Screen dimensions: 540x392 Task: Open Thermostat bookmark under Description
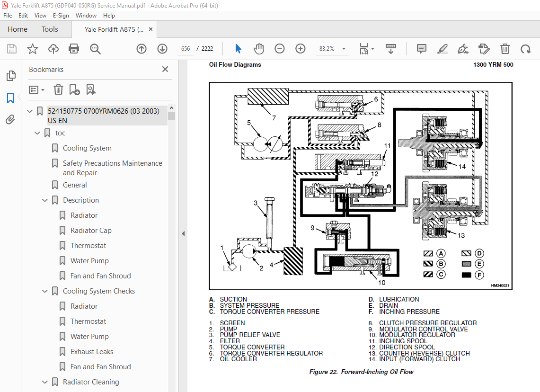[88, 246]
